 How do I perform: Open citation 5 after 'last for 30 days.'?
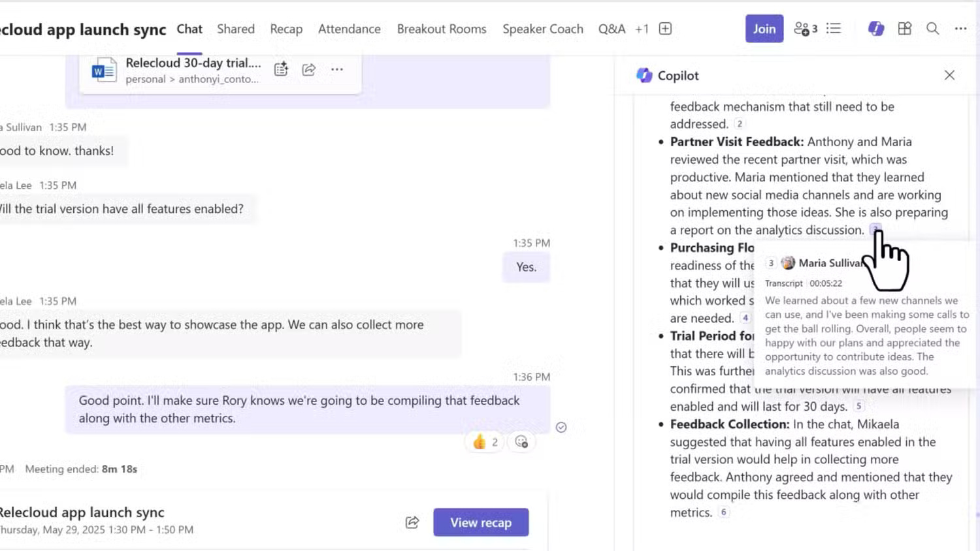859,406
